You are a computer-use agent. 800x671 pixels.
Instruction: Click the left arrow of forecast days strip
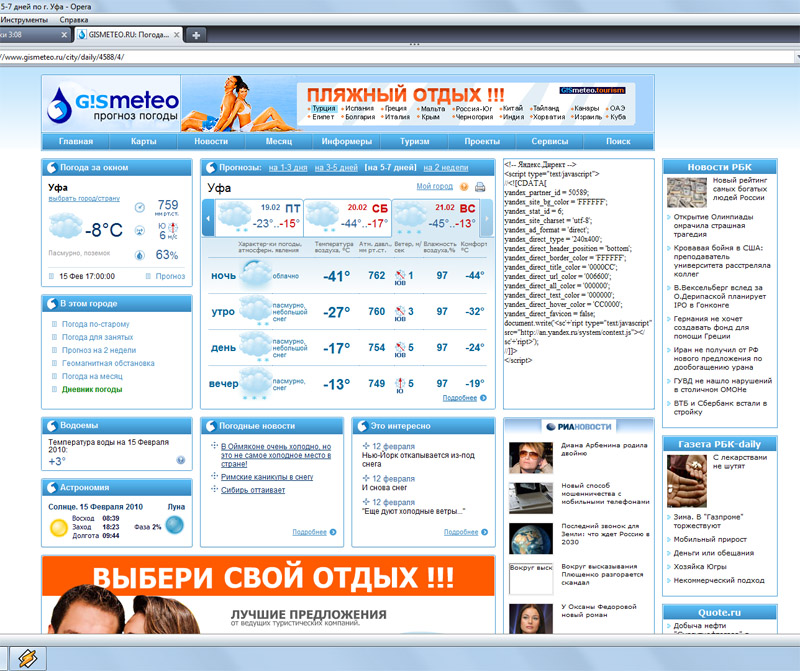click(208, 218)
